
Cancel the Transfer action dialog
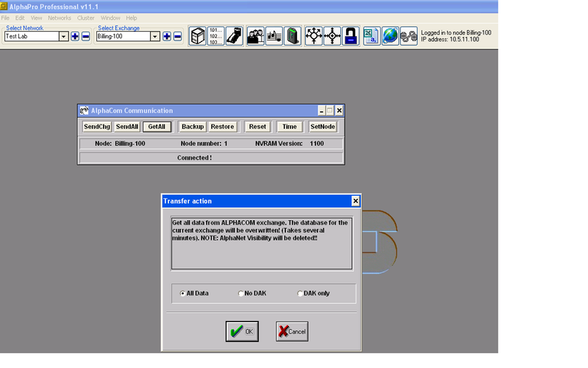292,331
